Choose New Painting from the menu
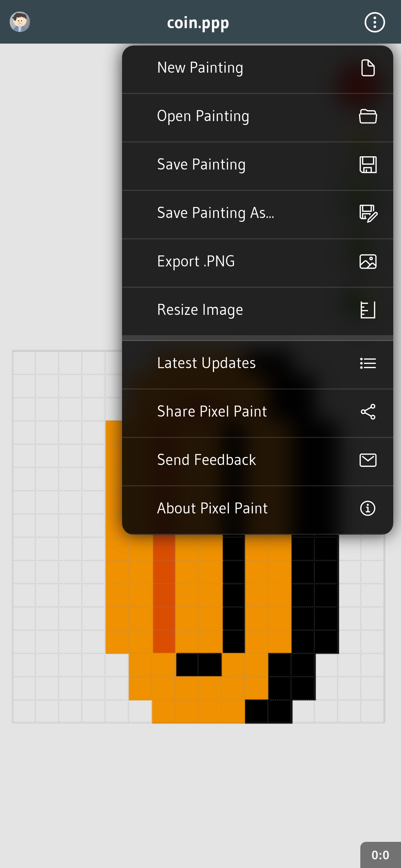401x868 pixels. point(200,68)
